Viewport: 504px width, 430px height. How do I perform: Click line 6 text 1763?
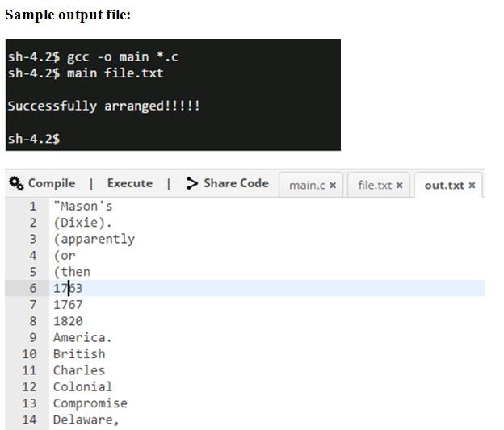pos(68,288)
